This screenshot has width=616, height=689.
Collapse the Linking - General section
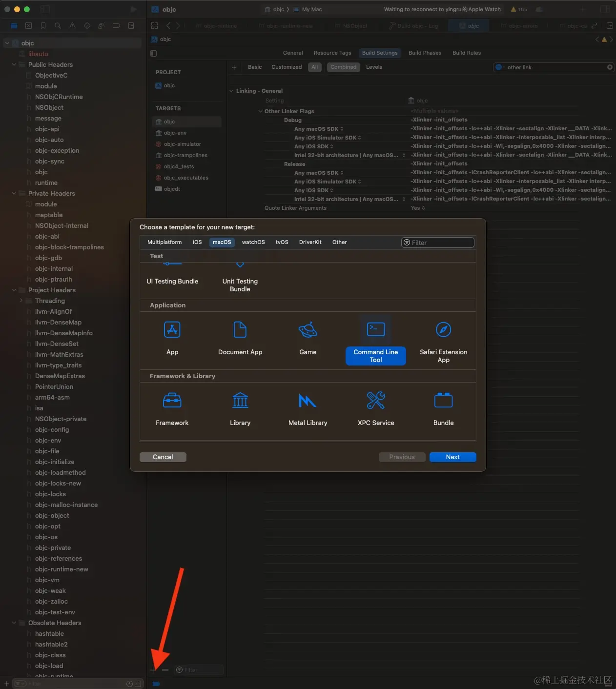231,91
